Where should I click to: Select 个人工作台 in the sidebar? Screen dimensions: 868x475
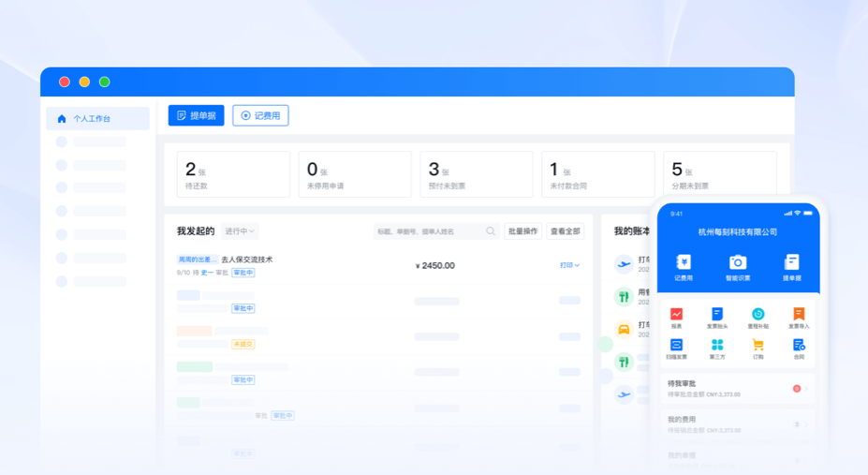pyautogui.click(x=97, y=119)
